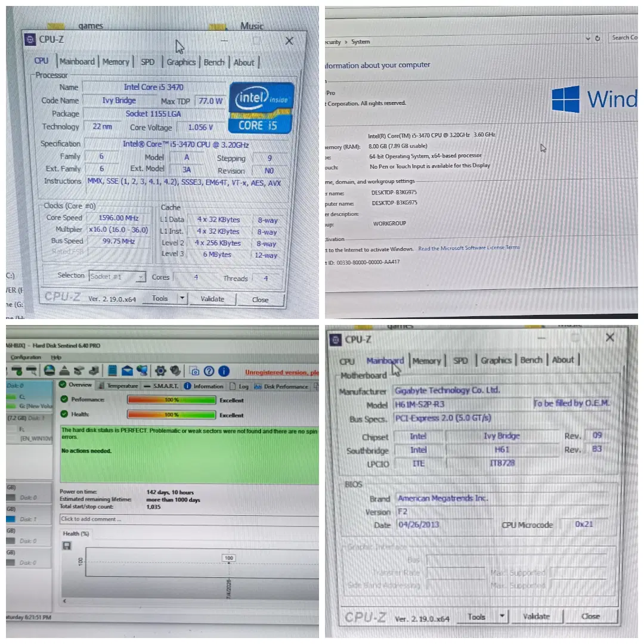Click the envelope email icon in toolbar
Screen dimensions: 644x644
(x=127, y=371)
